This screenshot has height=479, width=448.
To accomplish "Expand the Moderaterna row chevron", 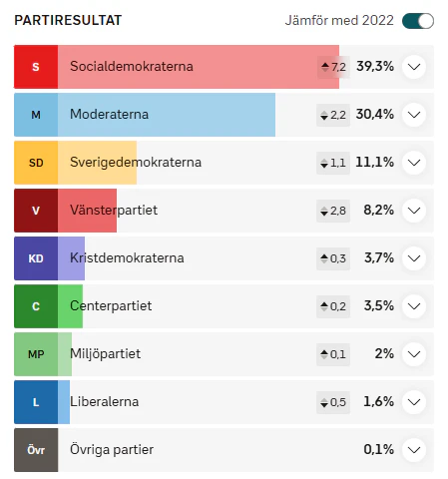I will click(x=414, y=115).
